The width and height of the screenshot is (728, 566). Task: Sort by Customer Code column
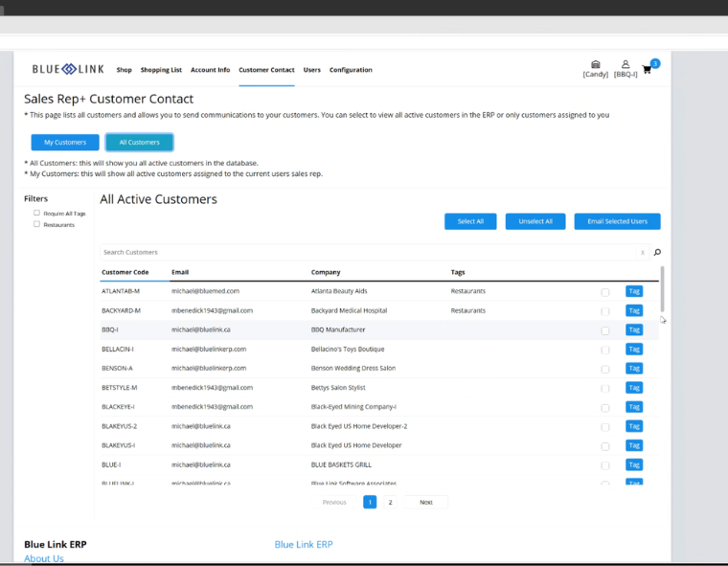coord(125,272)
